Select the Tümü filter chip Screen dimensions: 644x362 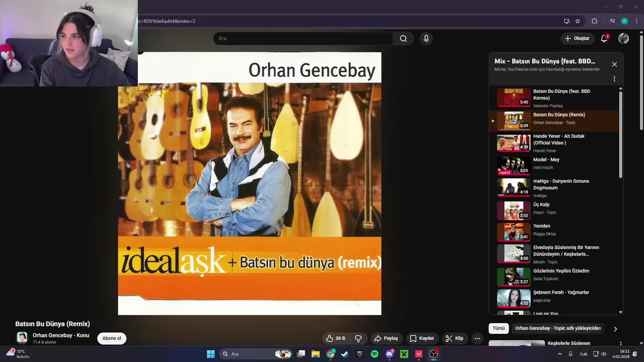(499, 328)
